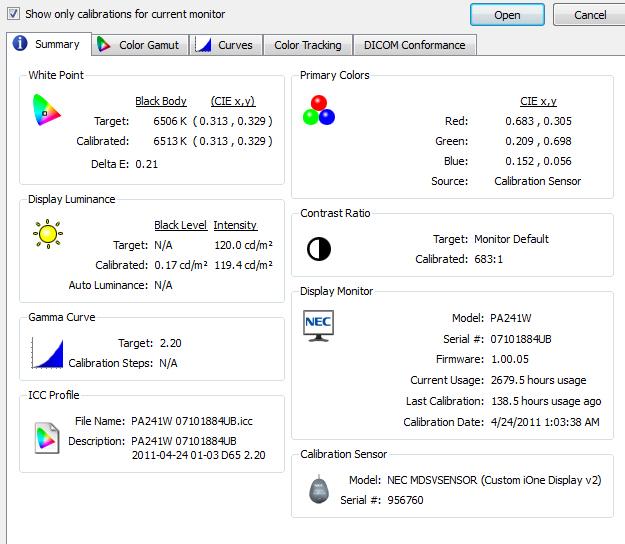Screen dimensions: 625x544
Task: Switch to the Summary tab
Action: (49, 44)
